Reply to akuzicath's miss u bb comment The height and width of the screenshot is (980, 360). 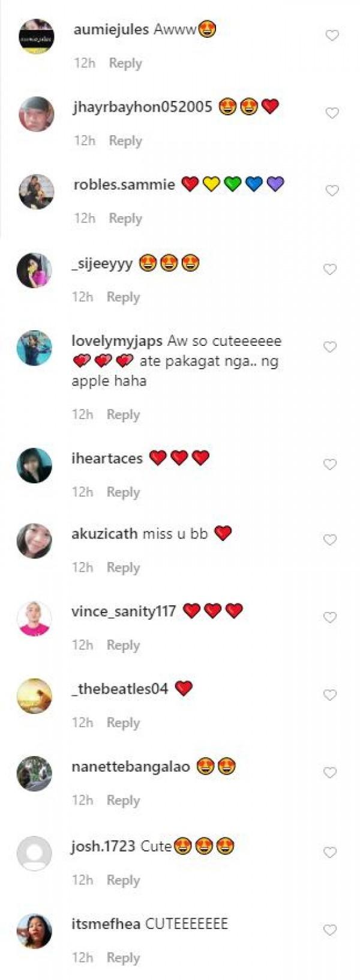123,567
